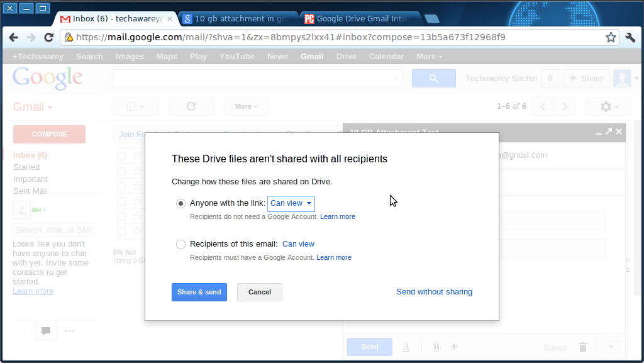Screen dimensions: 644x363
Task: Close the compose window X
Action: point(619,131)
